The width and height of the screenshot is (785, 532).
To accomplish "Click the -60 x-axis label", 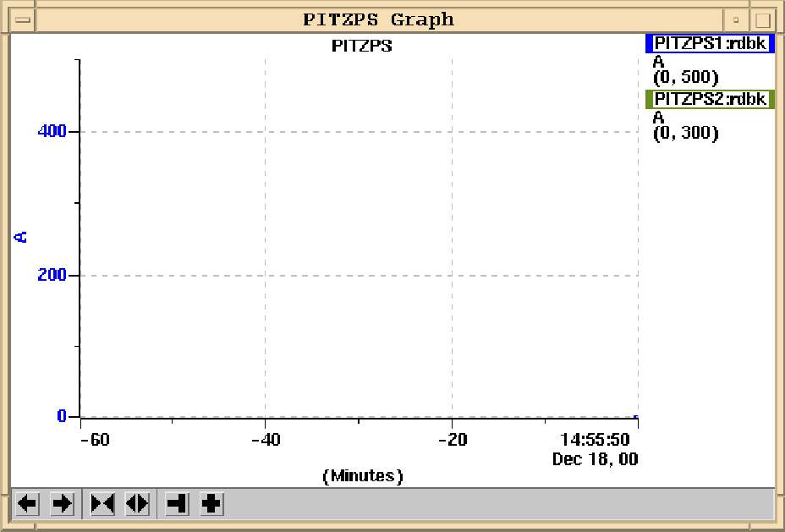I will click(x=95, y=440).
